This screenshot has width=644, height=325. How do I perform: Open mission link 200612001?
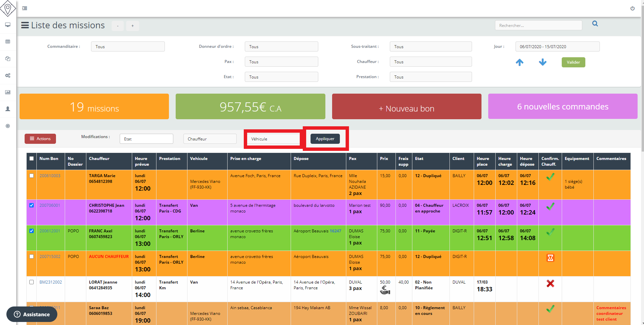click(x=50, y=231)
